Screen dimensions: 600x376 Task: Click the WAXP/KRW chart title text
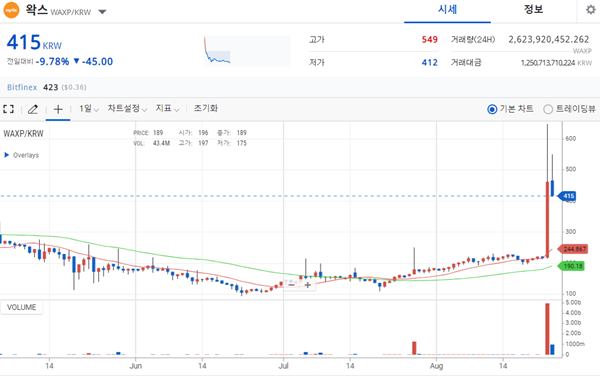23,133
